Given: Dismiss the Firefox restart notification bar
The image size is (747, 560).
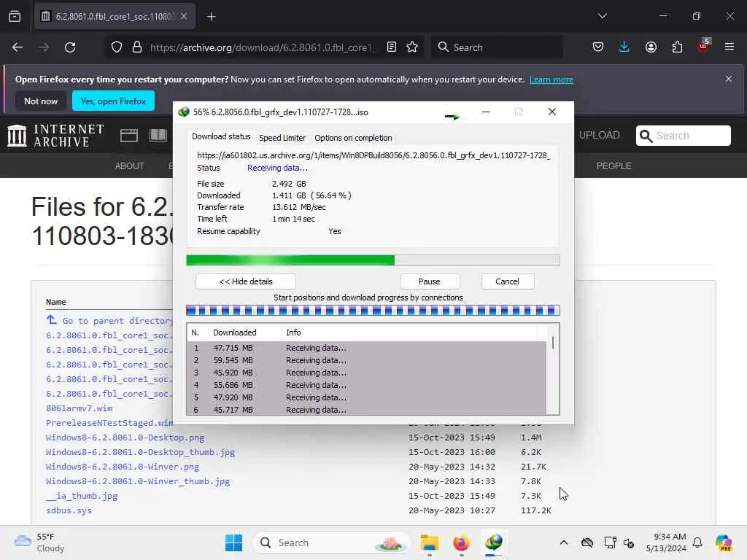Looking at the screenshot, I should pos(729,79).
